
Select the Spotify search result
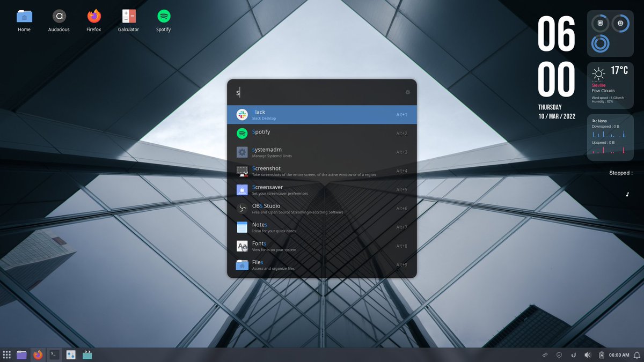click(322, 134)
